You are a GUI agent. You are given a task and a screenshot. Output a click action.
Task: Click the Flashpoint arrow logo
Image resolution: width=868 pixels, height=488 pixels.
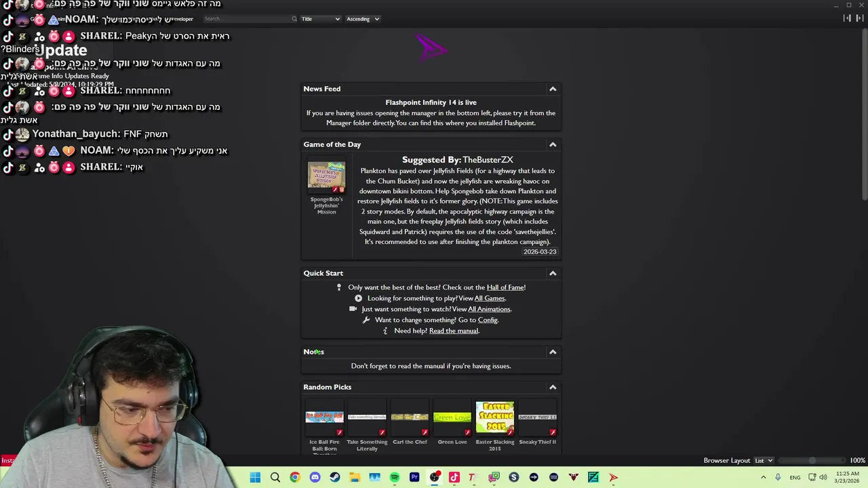click(x=431, y=48)
